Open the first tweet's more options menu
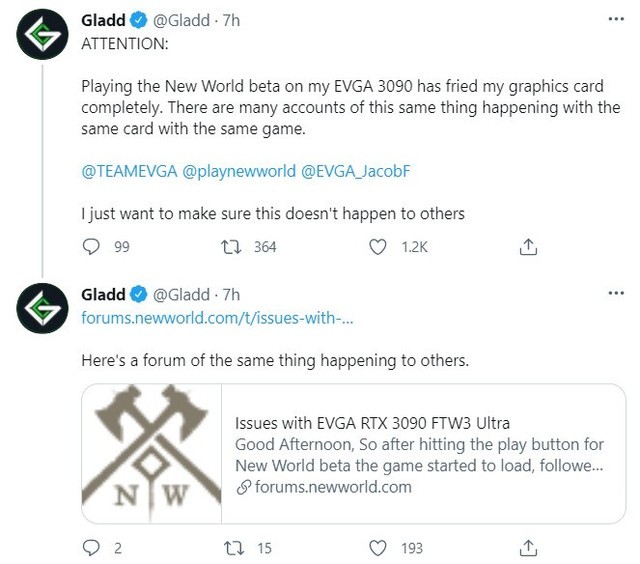The width and height of the screenshot is (640, 564). click(616, 19)
